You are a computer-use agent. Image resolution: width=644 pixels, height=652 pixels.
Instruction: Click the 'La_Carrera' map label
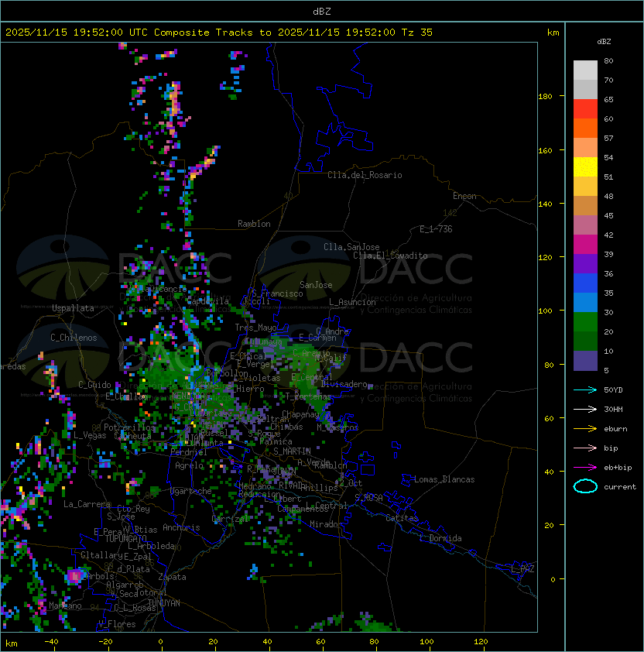pos(87,504)
